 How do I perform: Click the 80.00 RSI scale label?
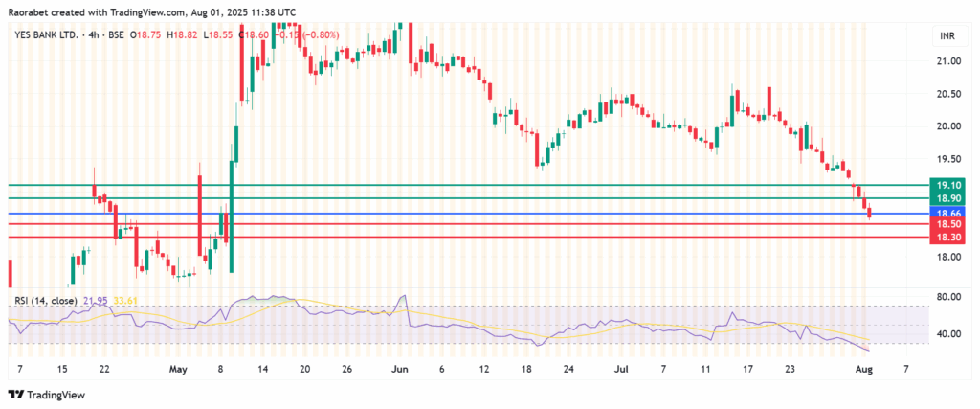click(947, 297)
